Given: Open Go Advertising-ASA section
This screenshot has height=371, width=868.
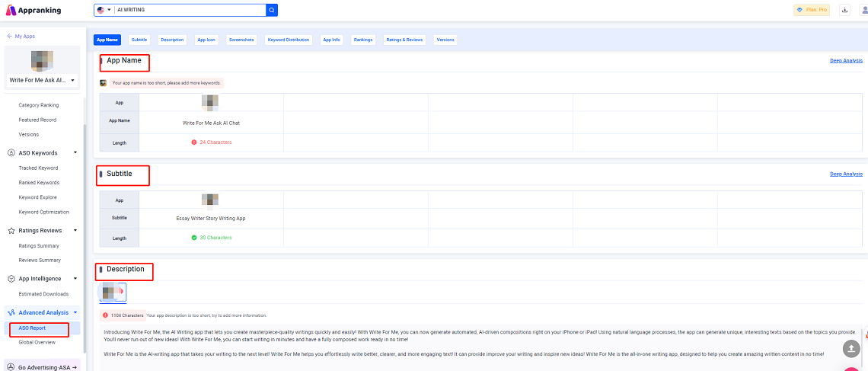Looking at the screenshot, I should point(42,367).
